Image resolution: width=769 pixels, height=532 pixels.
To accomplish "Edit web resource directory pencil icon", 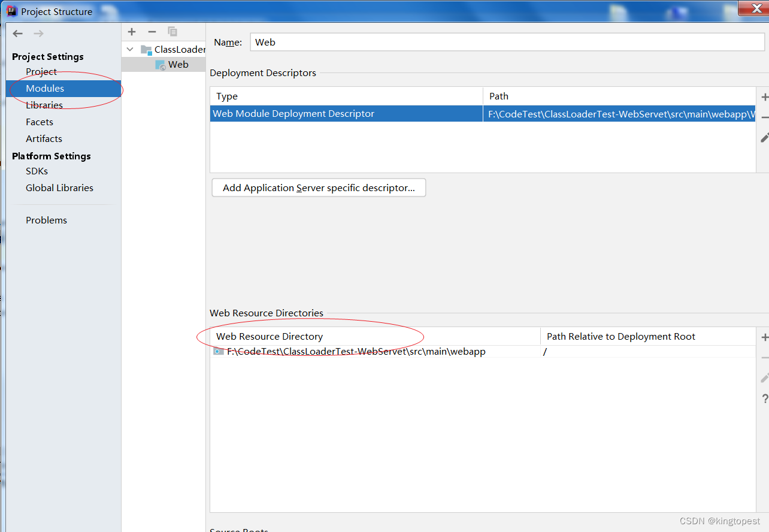I will tap(764, 378).
